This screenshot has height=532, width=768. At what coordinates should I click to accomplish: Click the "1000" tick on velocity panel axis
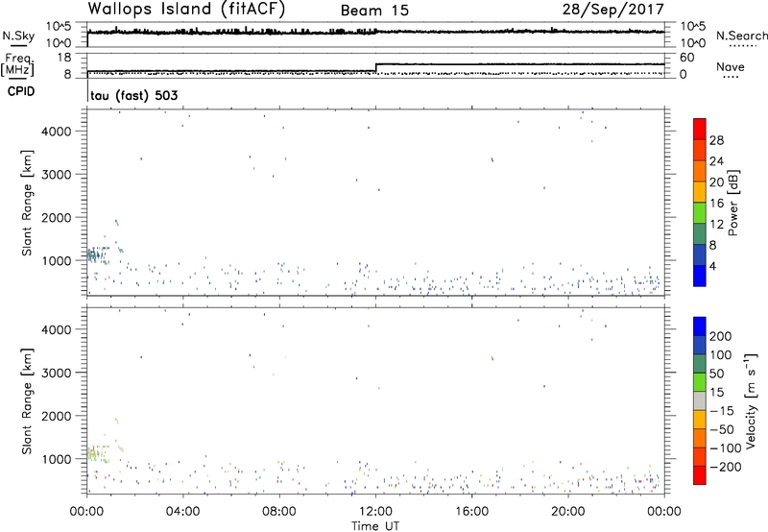coord(57,458)
